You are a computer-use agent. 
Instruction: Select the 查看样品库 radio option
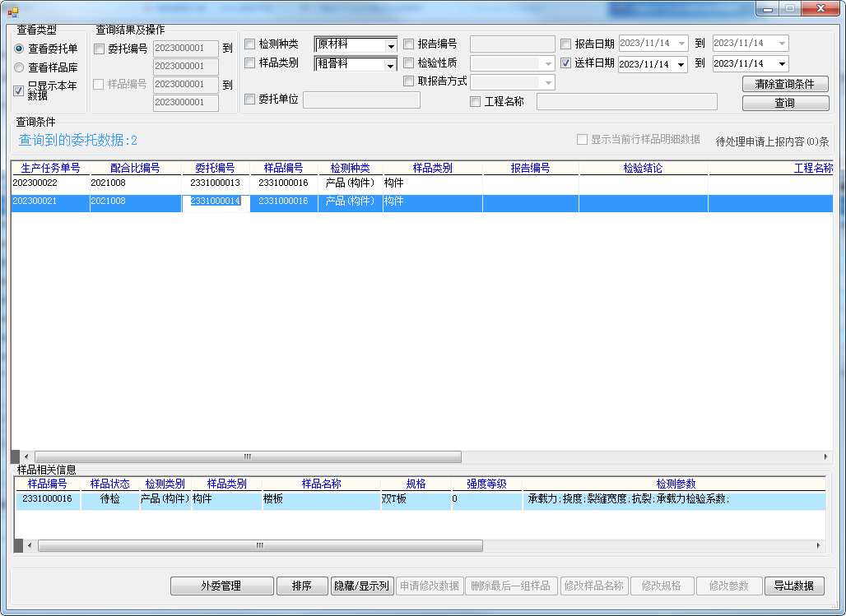click(x=19, y=68)
